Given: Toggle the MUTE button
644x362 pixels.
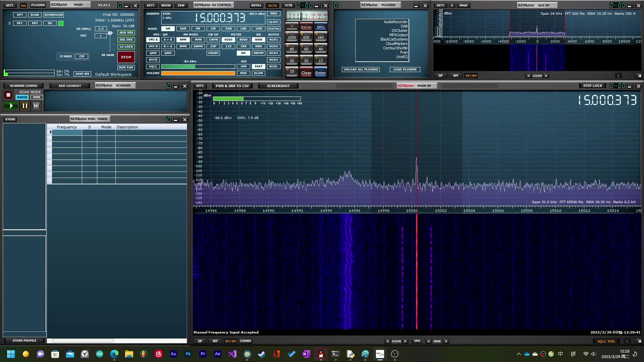Looking at the screenshot, I should point(153,60).
